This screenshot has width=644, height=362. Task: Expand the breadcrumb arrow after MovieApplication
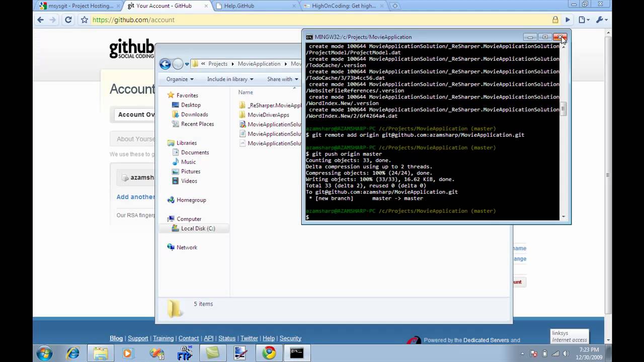[285, 64]
